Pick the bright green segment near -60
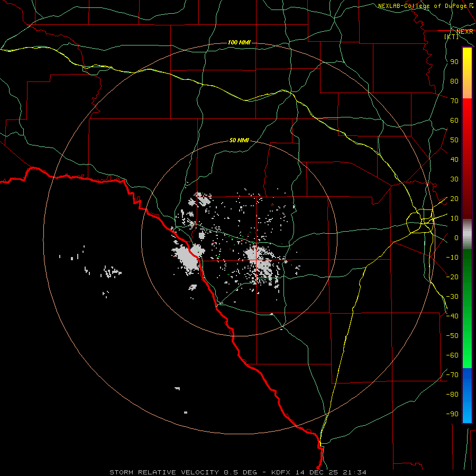Image resolution: width=476 pixels, height=476 pixels. (x=467, y=355)
